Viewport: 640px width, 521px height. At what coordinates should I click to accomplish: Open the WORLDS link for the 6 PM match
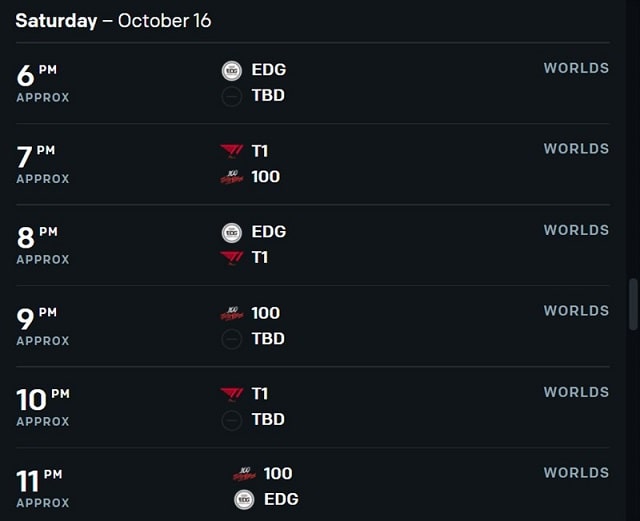click(576, 68)
